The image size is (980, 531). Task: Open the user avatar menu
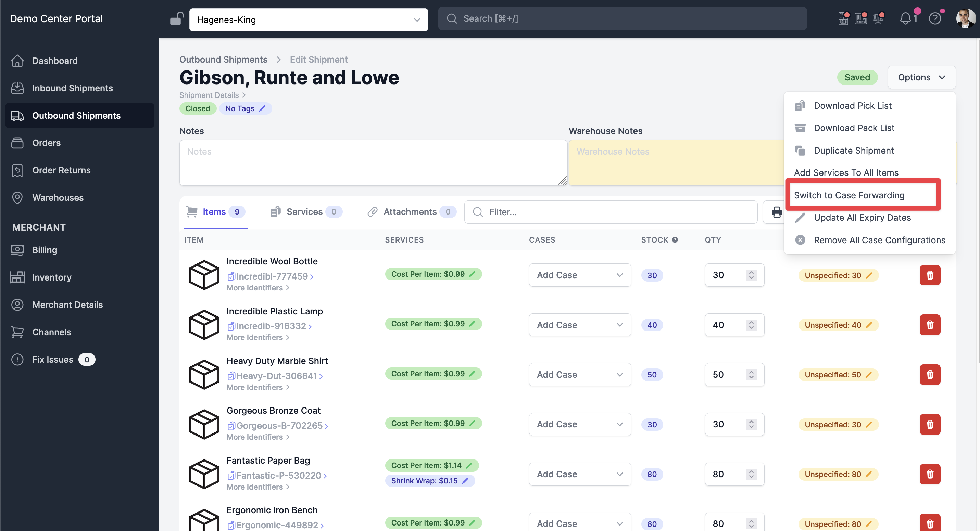tap(966, 18)
